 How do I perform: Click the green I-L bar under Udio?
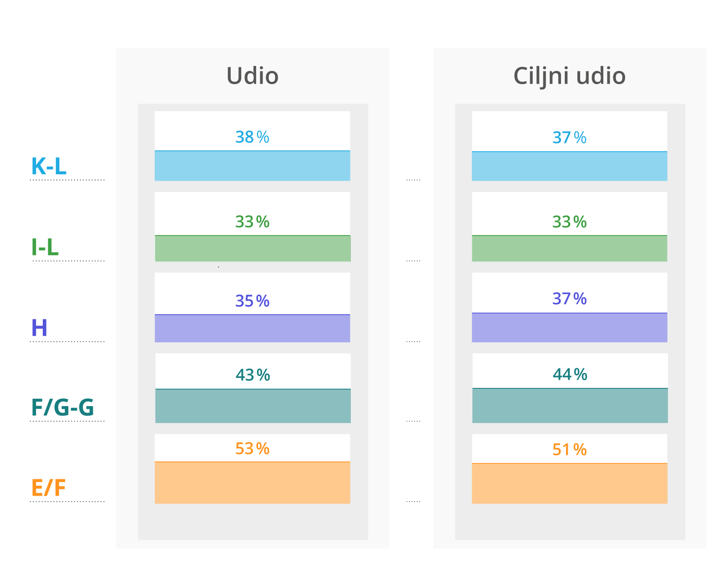click(253, 248)
